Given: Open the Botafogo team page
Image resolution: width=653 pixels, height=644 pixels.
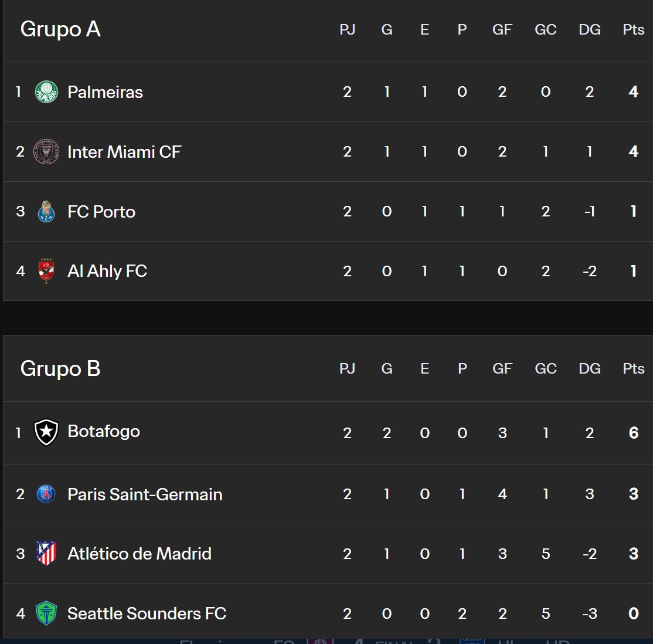Looking at the screenshot, I should pyautogui.click(x=104, y=432).
